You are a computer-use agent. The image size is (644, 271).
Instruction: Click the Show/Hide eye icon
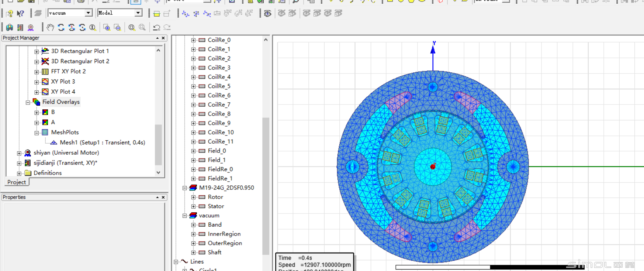point(267,14)
